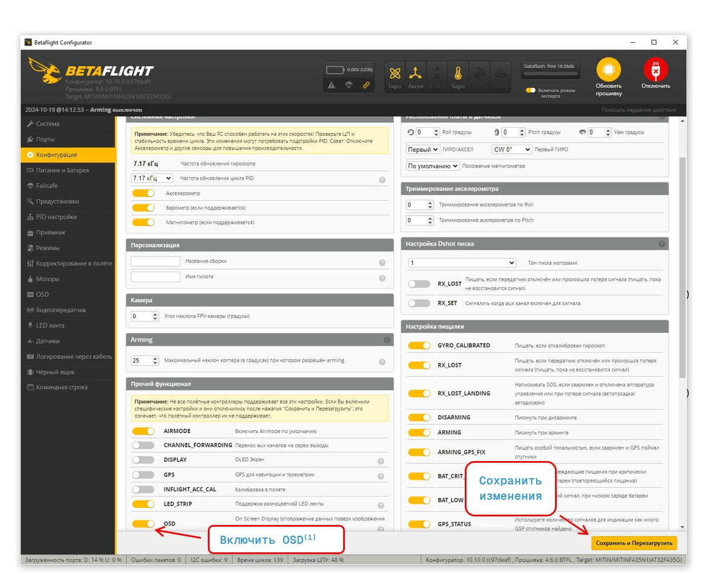
Task: Open the Тон писка моторами dropdown
Action: tap(462, 263)
